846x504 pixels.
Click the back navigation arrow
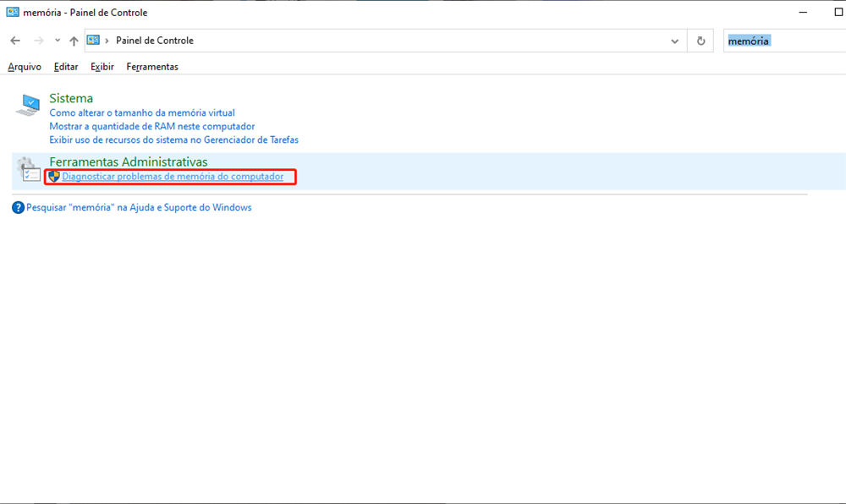[14, 40]
